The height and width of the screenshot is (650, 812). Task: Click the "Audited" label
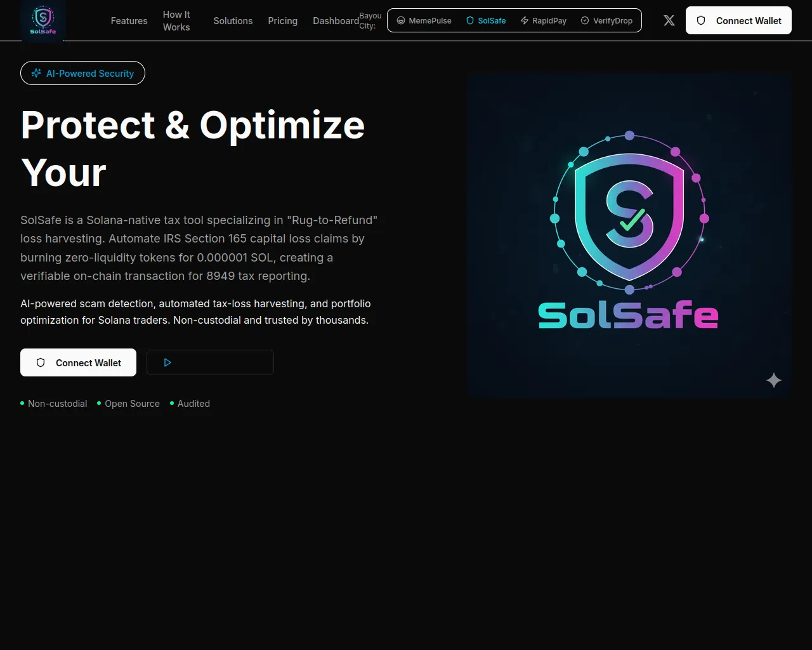(x=193, y=404)
